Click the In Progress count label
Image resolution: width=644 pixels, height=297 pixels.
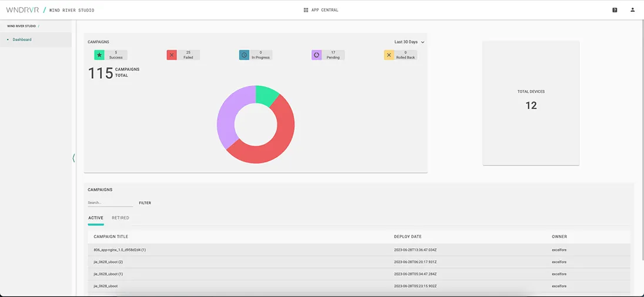coord(261,55)
